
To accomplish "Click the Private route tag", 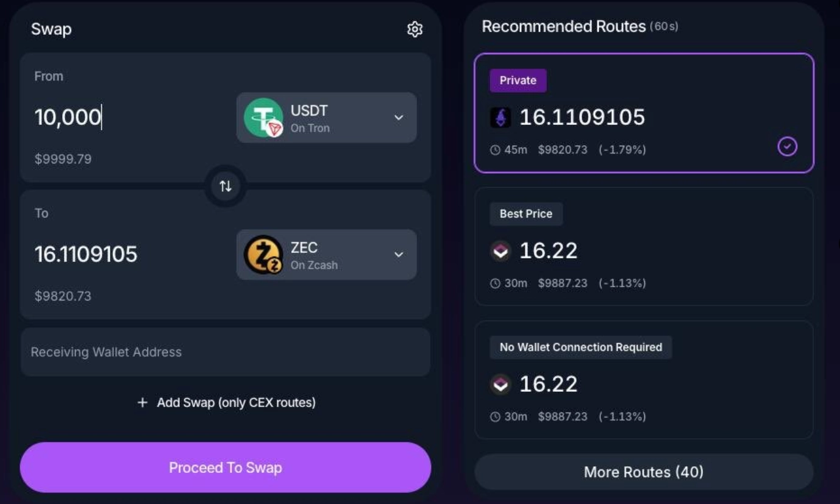I will (x=518, y=80).
